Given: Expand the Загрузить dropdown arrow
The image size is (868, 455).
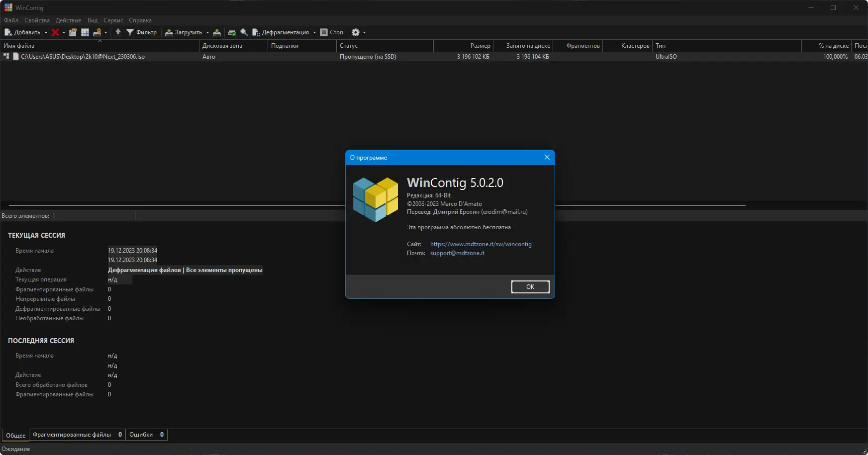Looking at the screenshot, I should tap(207, 32).
